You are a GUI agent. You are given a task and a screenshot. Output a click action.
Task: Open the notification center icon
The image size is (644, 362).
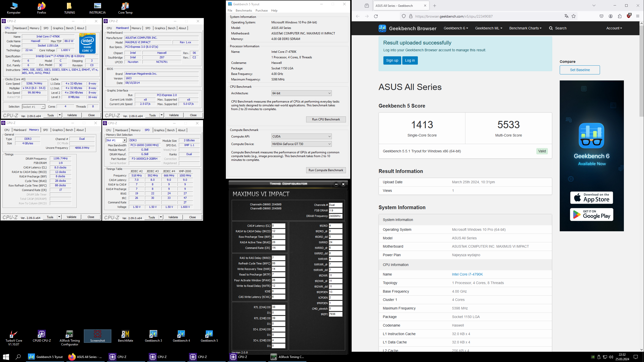[636, 357]
